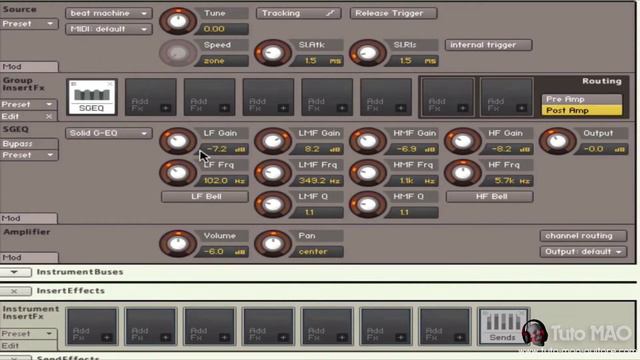Add effect in first Instrument InsertFx slot

[x=92, y=326]
